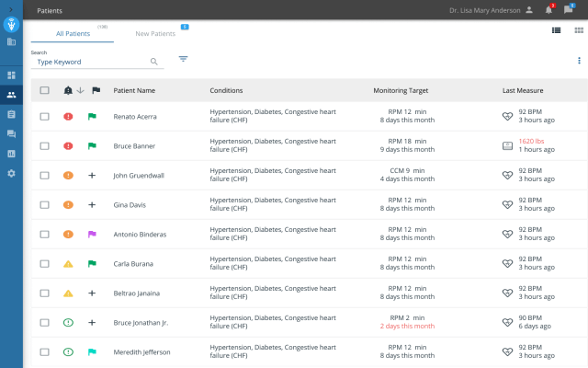
Task: Click the Type Keyword search field
Action: click(89, 62)
